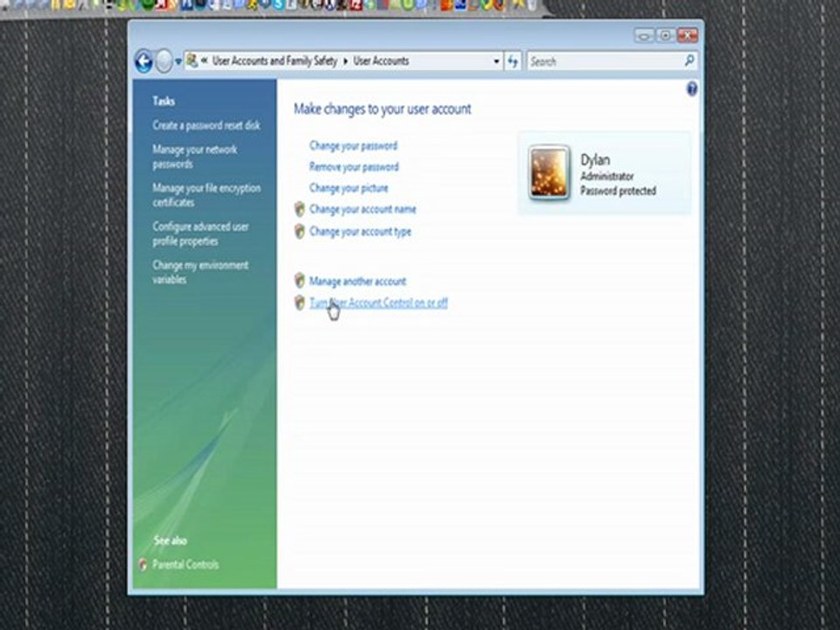The image size is (840, 630).
Task: Focus the Search box
Action: [x=605, y=61]
